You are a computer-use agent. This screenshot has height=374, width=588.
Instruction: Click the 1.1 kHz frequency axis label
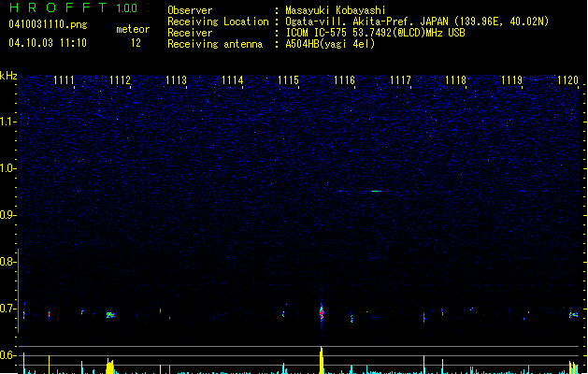pyautogui.click(x=7, y=122)
